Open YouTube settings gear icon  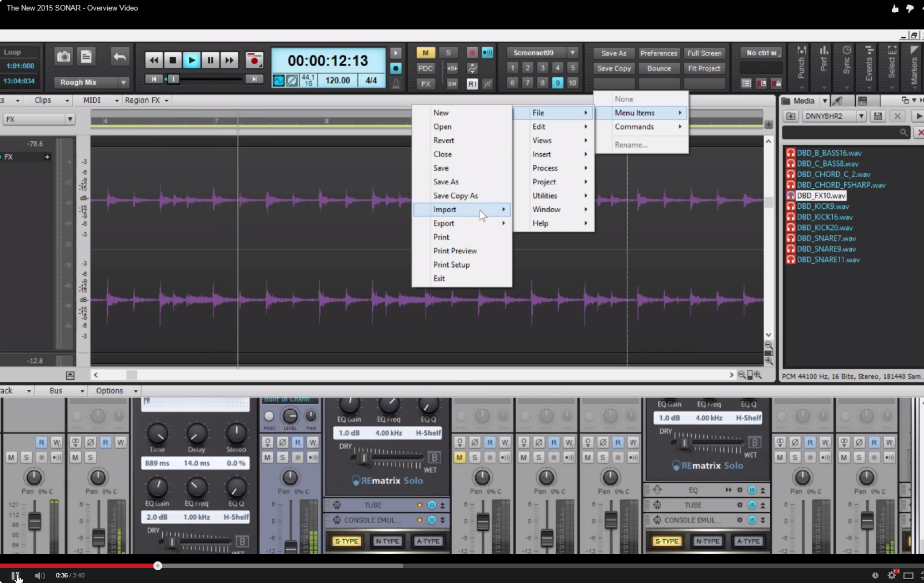click(x=892, y=575)
